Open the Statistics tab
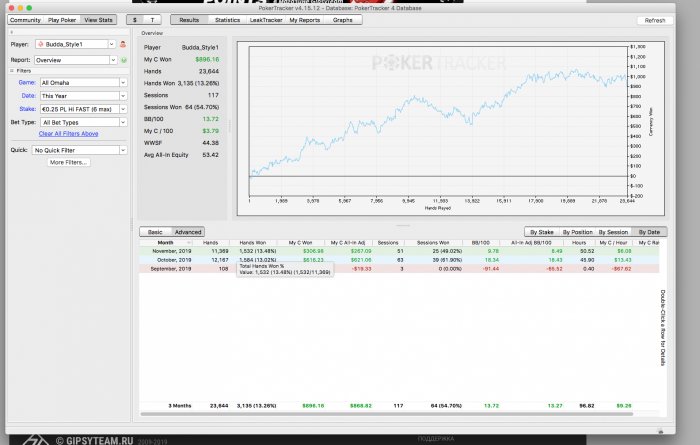Viewport: 700px width, 445px height. coord(227,20)
